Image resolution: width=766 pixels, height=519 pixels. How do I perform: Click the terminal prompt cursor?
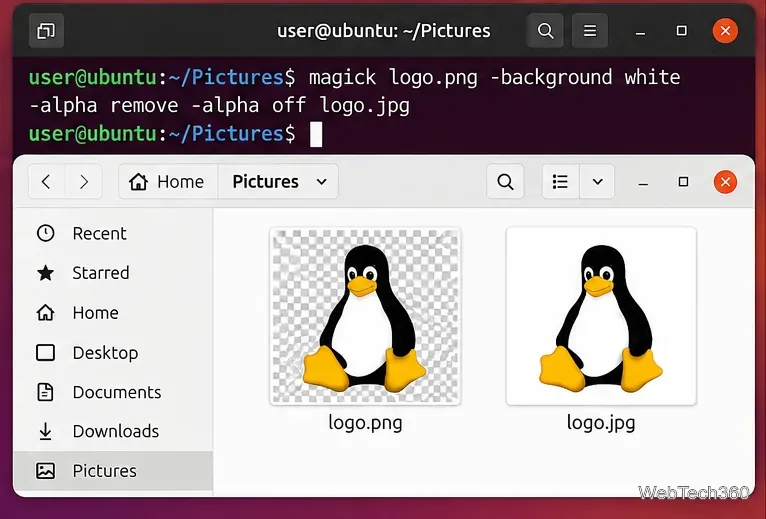pos(316,134)
